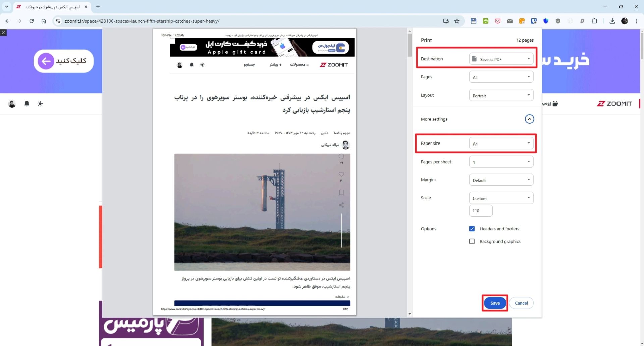This screenshot has height=346, width=644.
Task: Click the install app icon in address bar
Action: click(446, 21)
